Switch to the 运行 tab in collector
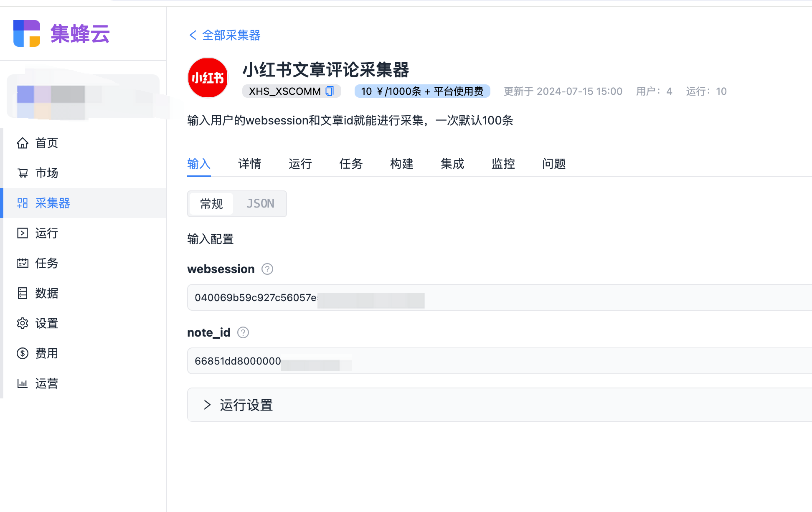Image resolution: width=812 pixels, height=512 pixels. (300, 164)
